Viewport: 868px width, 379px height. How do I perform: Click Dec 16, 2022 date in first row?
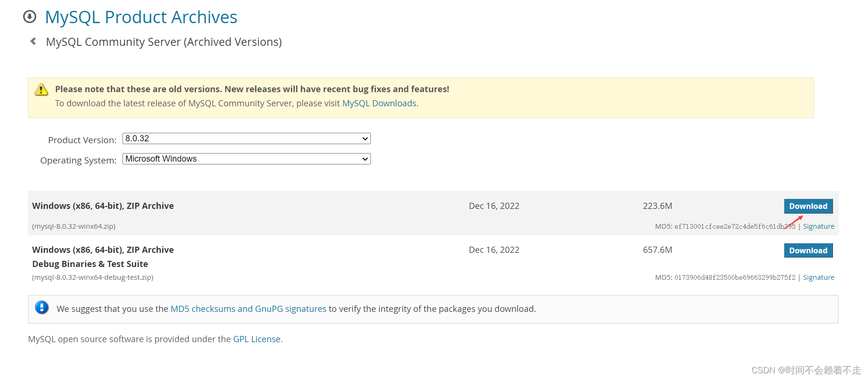[x=494, y=206]
